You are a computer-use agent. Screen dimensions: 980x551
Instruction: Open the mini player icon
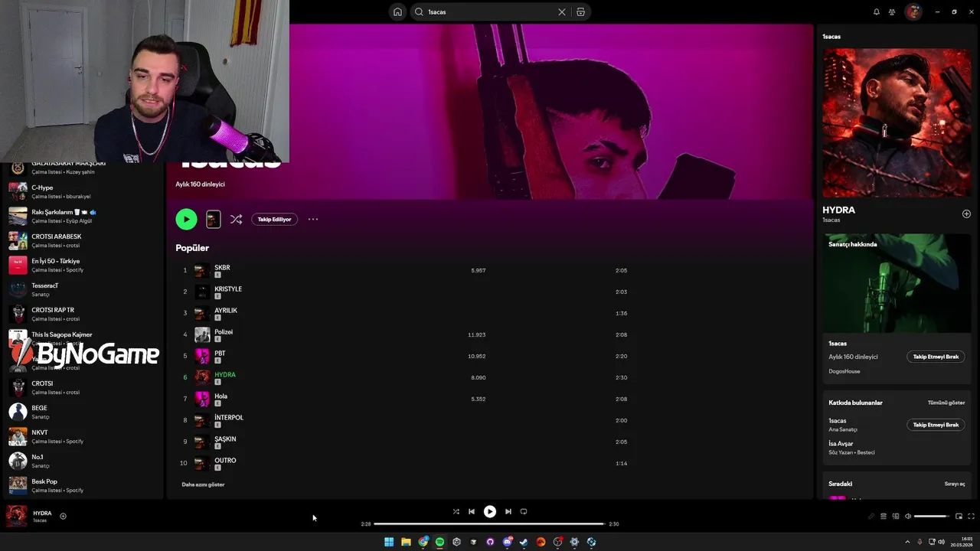point(959,517)
